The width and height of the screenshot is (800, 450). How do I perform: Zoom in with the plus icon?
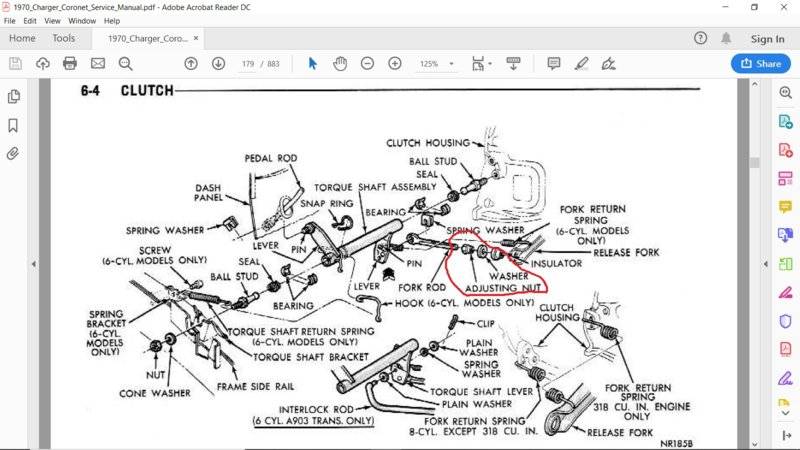[x=395, y=63]
